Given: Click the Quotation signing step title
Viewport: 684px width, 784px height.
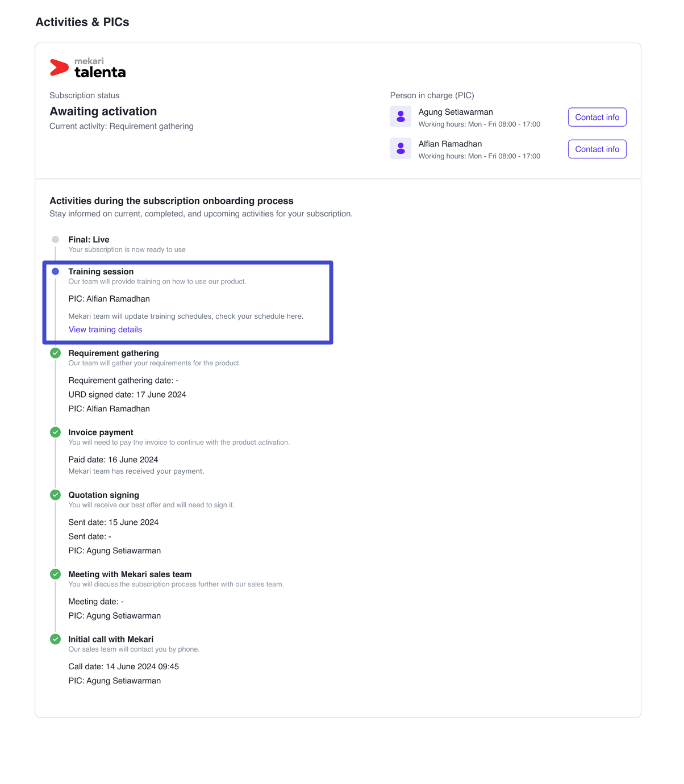Looking at the screenshot, I should 103,495.
